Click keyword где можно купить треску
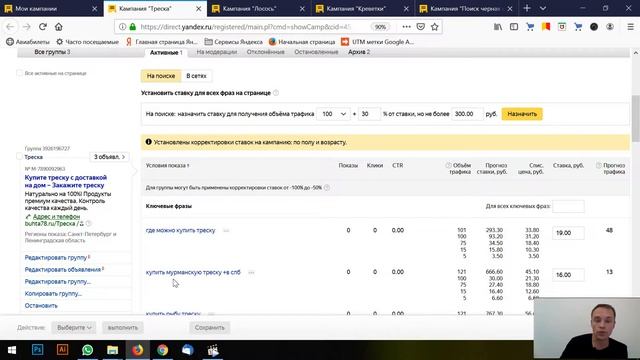Viewport: 640px width, 360px height. click(180, 230)
